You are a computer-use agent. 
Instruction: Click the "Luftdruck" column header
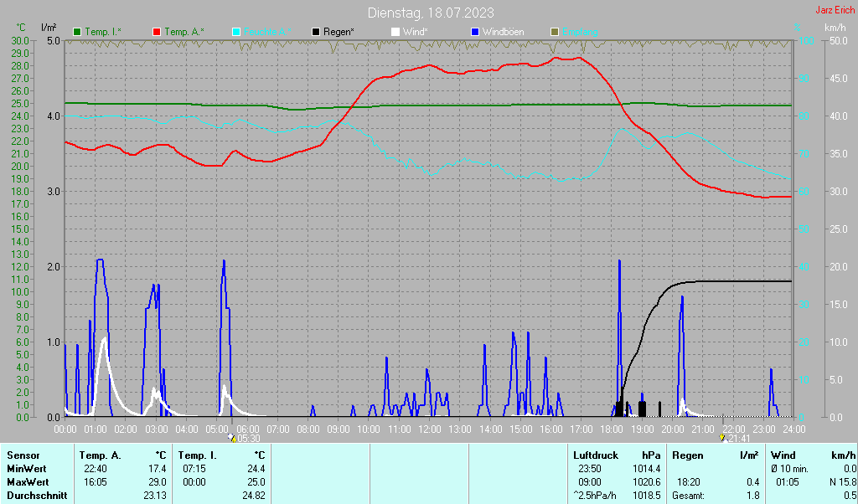[x=596, y=455]
